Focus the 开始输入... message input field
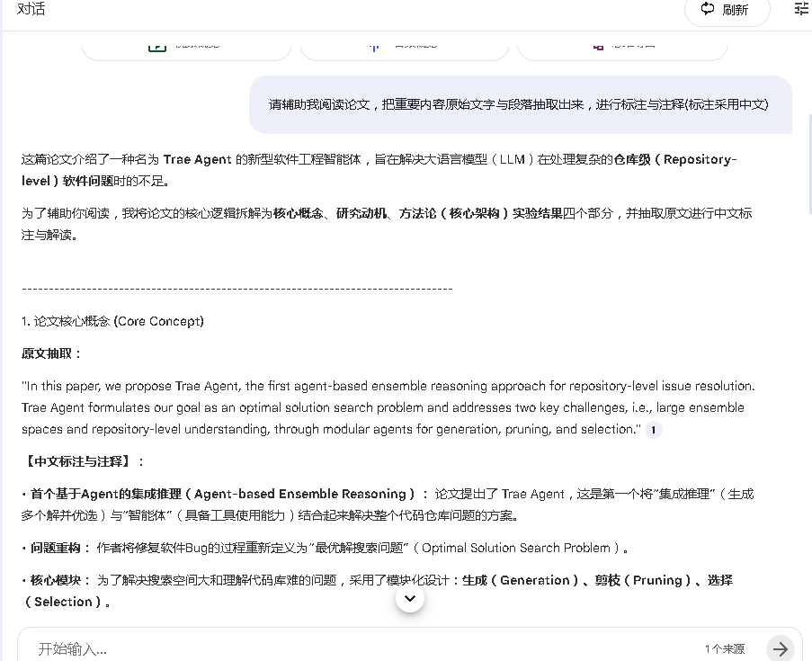The height and width of the screenshot is (661, 812). (x=362, y=648)
